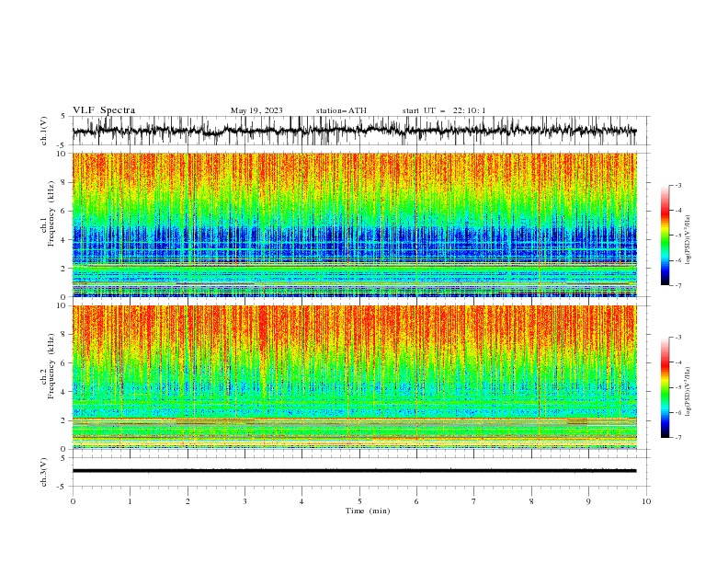Click the upper ch.1 PSD color bar

[665, 236]
